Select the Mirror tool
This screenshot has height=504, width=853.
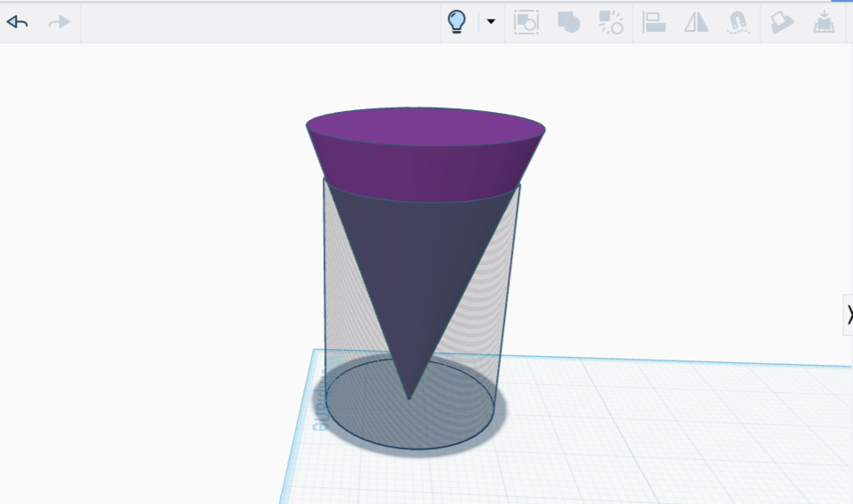pos(696,22)
